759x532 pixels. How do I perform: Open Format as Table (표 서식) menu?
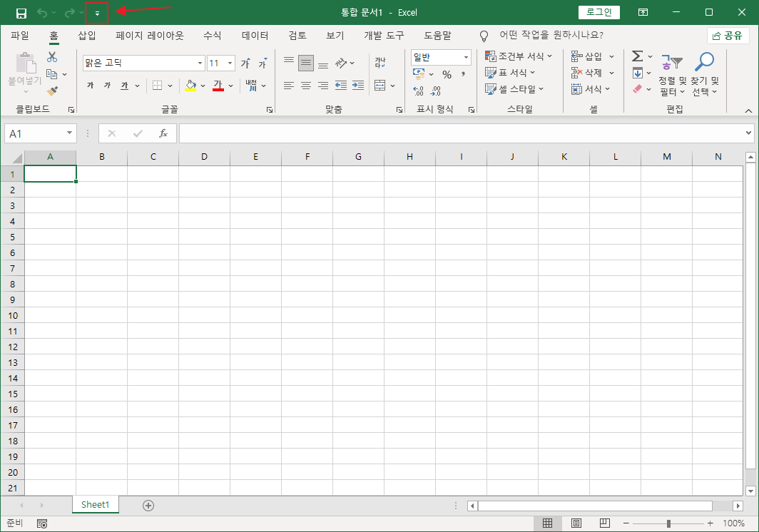[x=510, y=73]
